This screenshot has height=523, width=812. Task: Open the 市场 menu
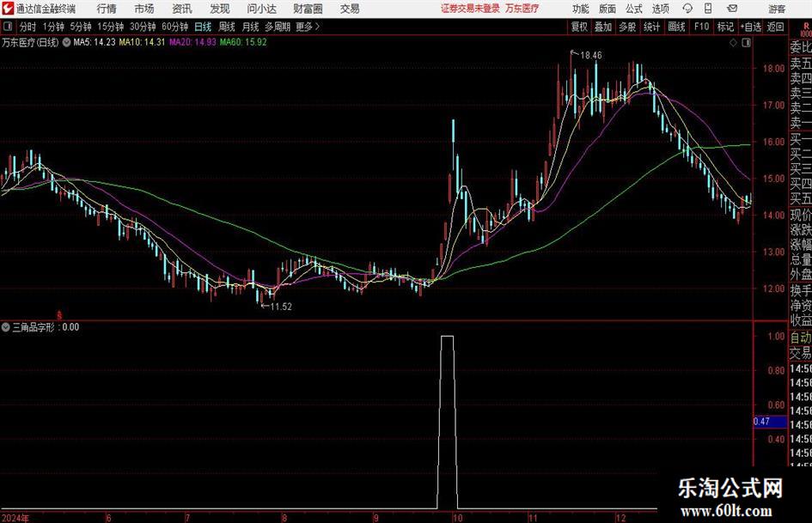pyautogui.click(x=144, y=9)
